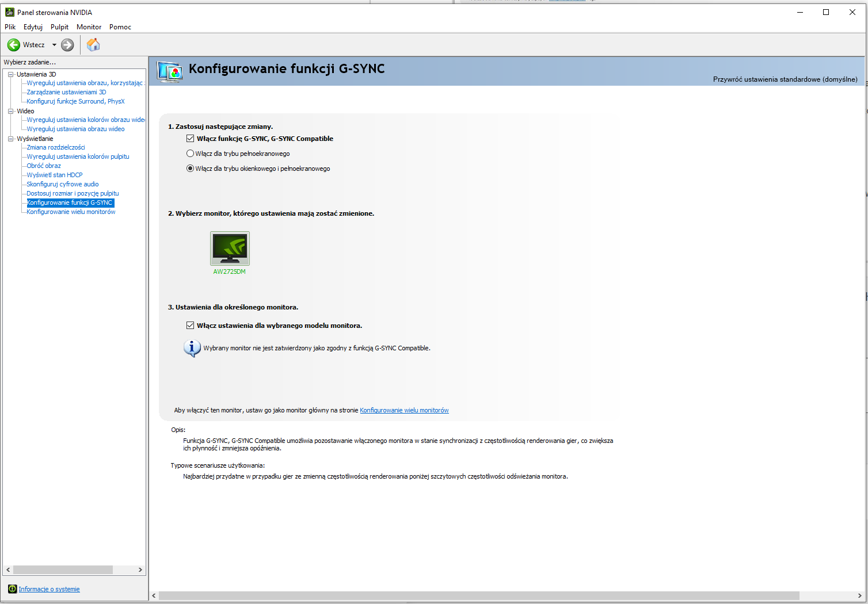Open Obróć obraz page
The width and height of the screenshot is (868, 604).
click(x=44, y=166)
